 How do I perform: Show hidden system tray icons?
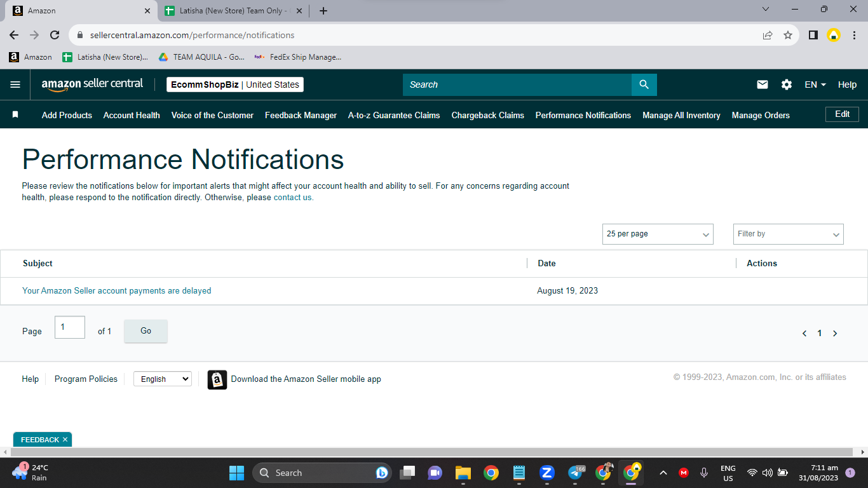[x=663, y=473]
